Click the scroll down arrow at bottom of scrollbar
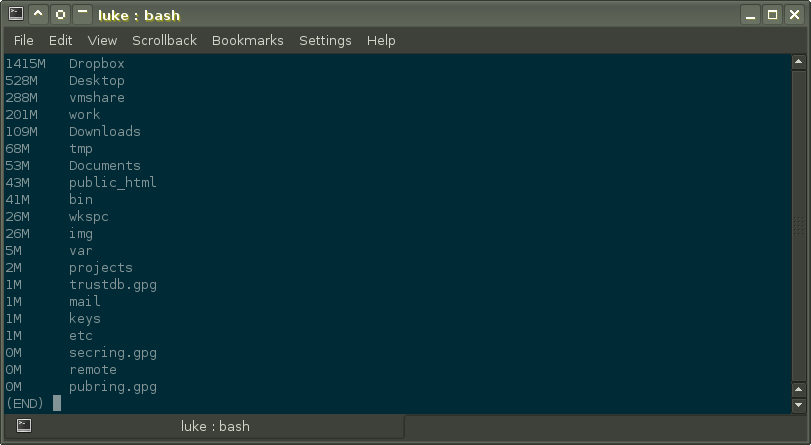This screenshot has width=811, height=445. tap(799, 404)
